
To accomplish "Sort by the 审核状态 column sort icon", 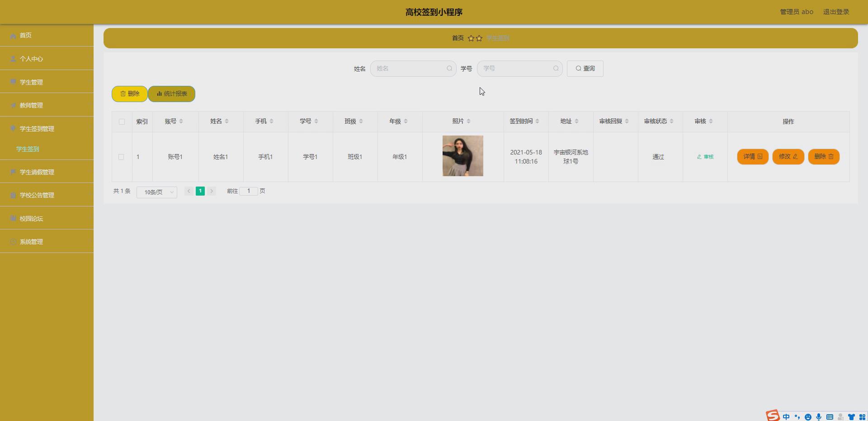I will pos(671,121).
